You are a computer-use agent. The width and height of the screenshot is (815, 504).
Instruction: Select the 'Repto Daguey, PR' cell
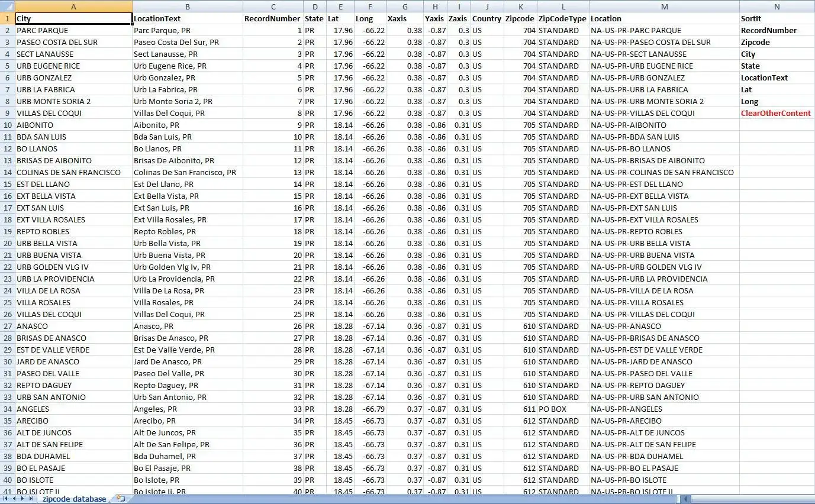click(188, 386)
